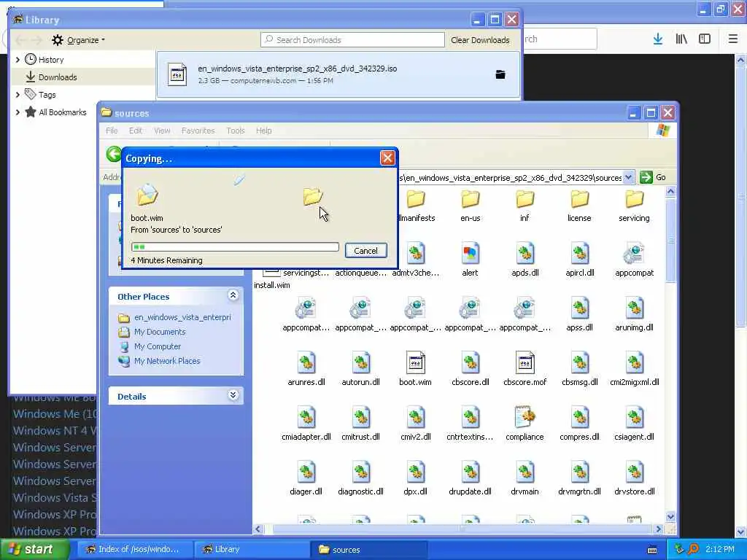Select the appcompat file icon beside apircl.dll
This screenshot has width=747, height=560.
[634, 253]
